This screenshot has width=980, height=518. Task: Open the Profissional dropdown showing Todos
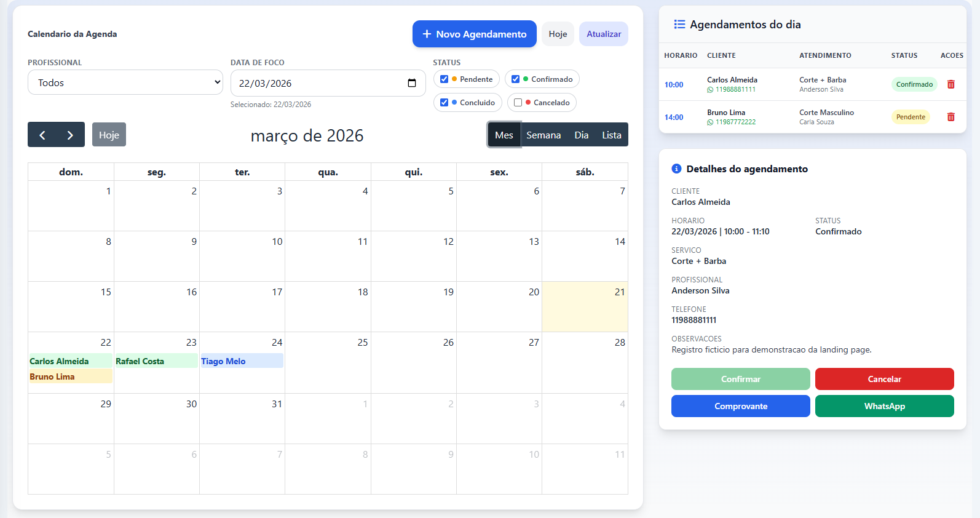click(125, 82)
